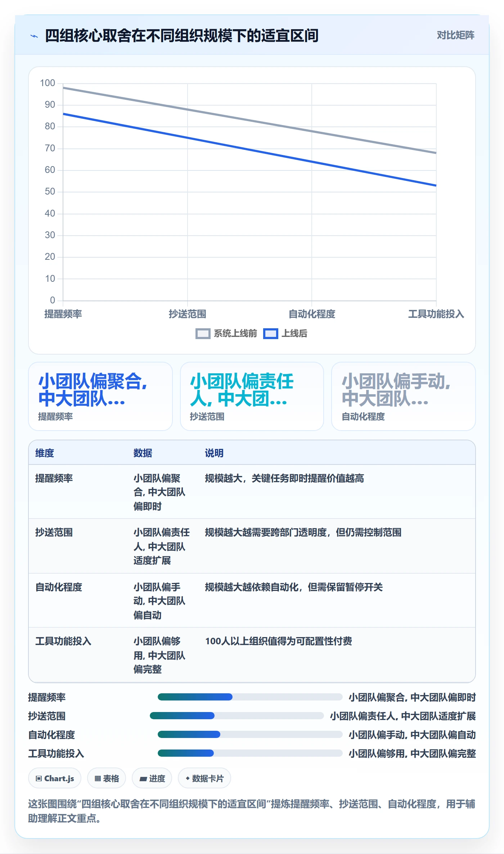Click the "工具功能投入" x-axis label on the chart
This screenshot has width=504, height=854.
pyautogui.click(x=436, y=314)
